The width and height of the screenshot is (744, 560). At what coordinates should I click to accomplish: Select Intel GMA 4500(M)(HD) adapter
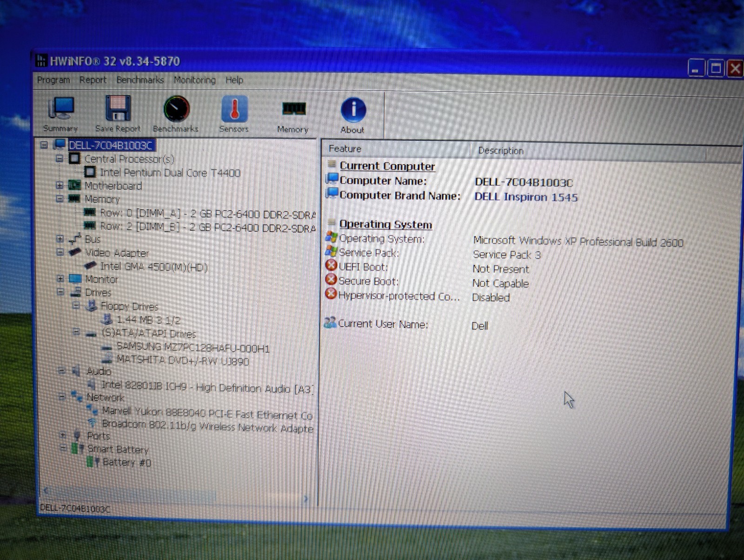(x=154, y=267)
